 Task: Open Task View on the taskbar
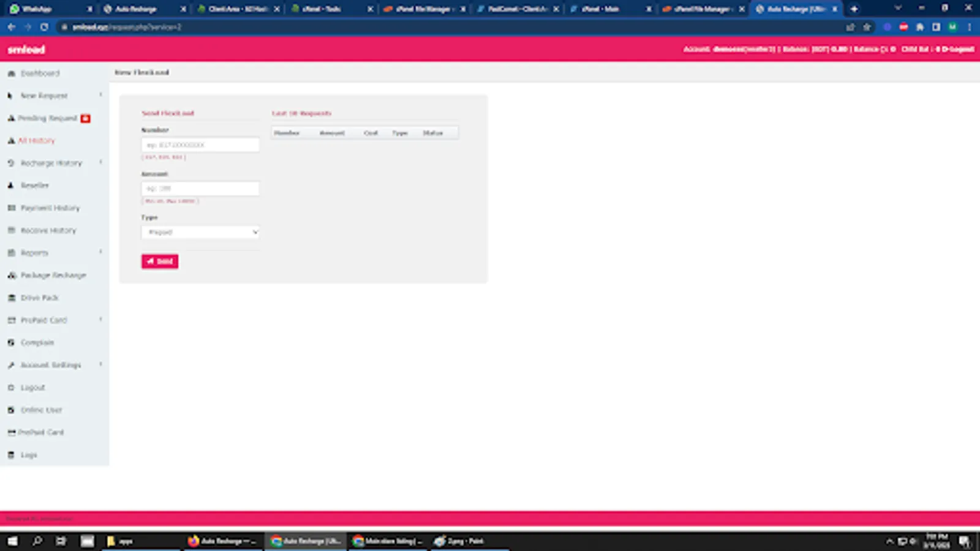61,541
